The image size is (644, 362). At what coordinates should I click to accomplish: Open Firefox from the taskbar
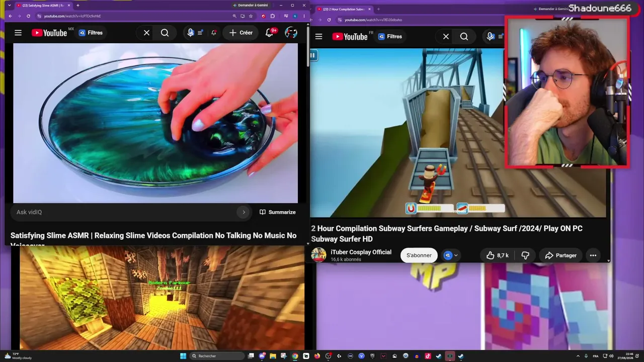[x=317, y=356]
